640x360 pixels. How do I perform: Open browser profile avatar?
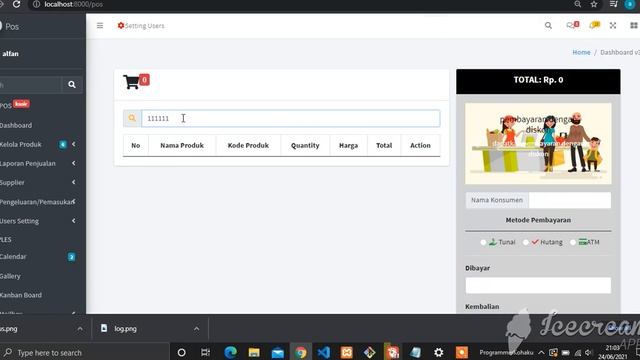click(630, 4)
